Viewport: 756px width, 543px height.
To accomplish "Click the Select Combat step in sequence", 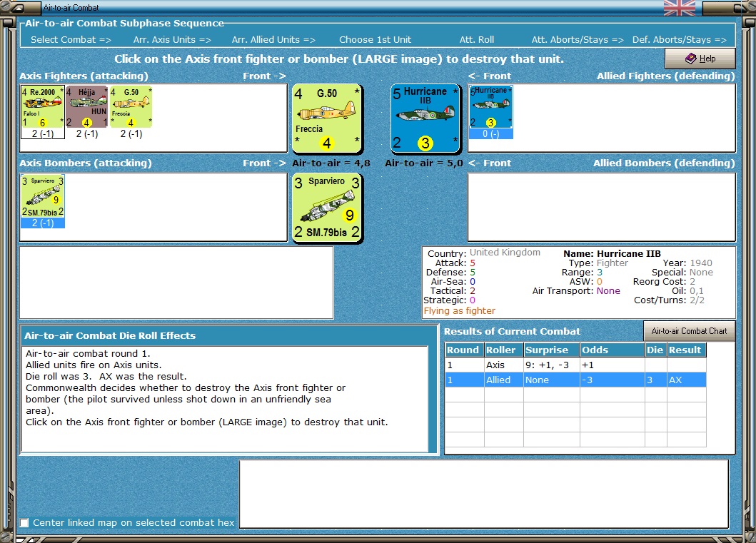I will point(71,39).
